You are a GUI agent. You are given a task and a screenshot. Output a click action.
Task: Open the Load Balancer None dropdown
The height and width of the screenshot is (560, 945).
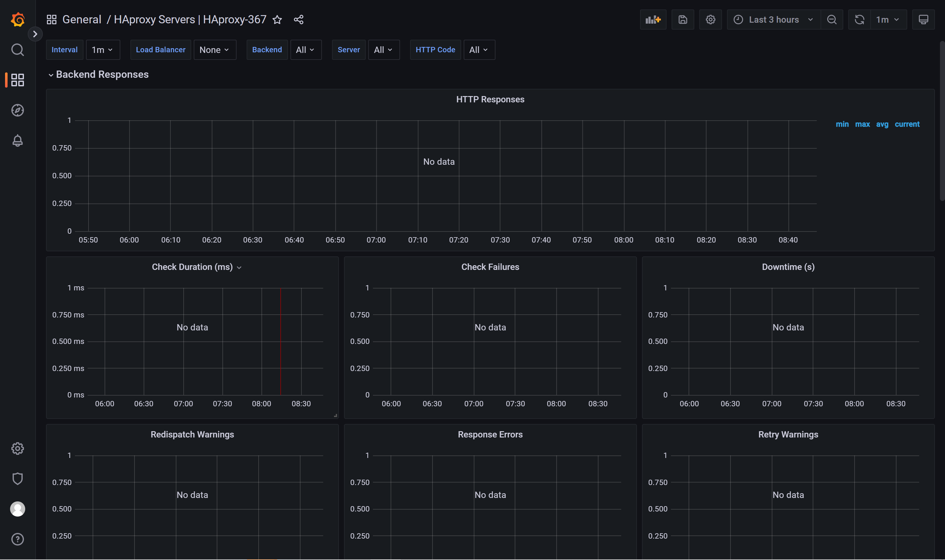[x=215, y=50]
